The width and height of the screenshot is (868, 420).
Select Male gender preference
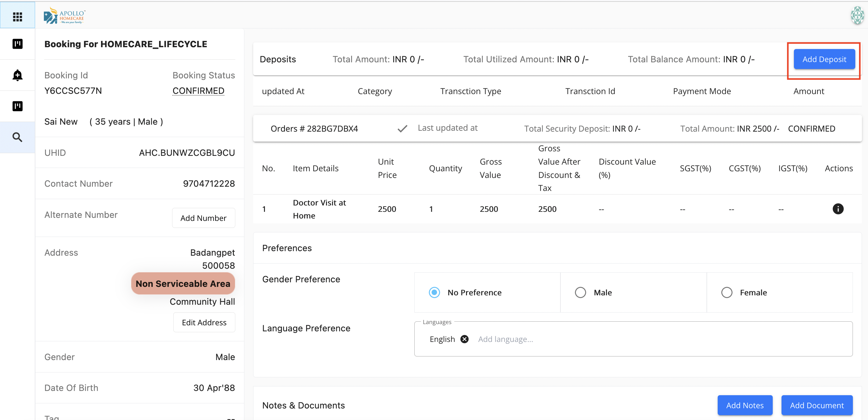click(x=580, y=292)
